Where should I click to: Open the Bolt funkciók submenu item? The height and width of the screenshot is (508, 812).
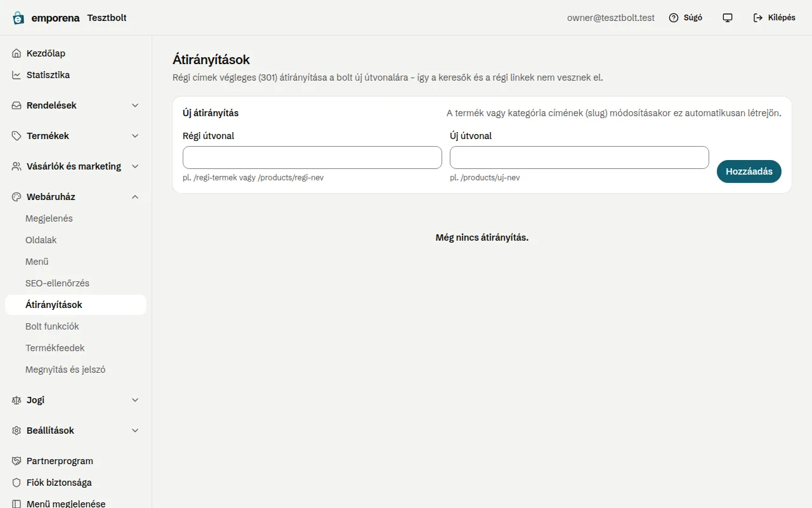coord(75,326)
